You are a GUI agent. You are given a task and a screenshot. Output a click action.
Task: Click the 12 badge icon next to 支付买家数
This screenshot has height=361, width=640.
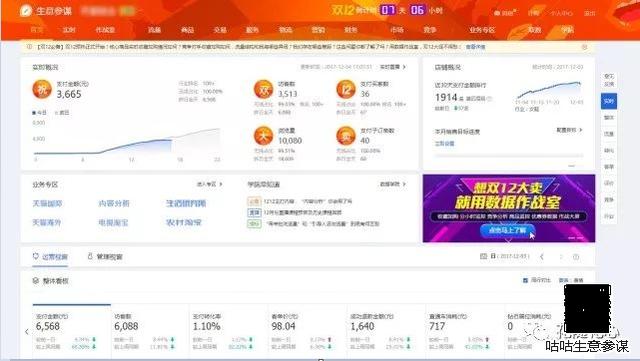346,89
